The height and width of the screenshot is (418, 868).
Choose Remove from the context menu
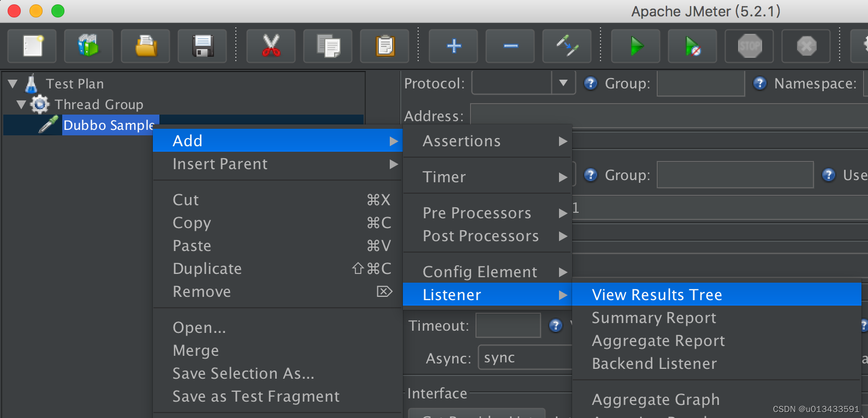[278, 292]
